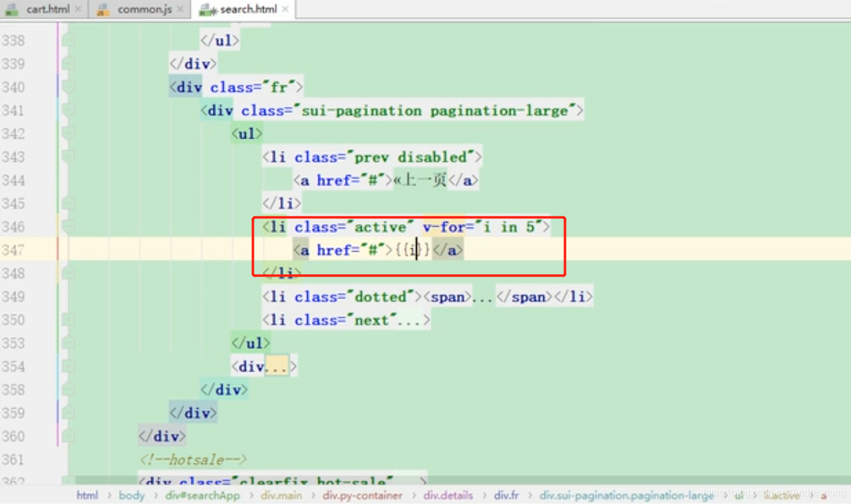Click the span tag on line 349
Screen dimensions: 851x504
click(x=448, y=297)
